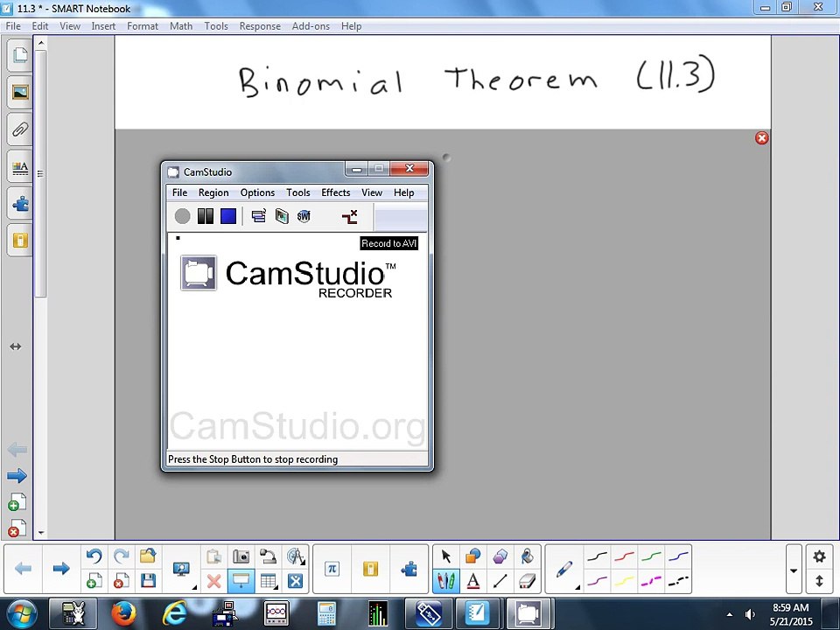Image resolution: width=840 pixels, height=630 pixels.
Task: Pick the red pen line style
Action: (624, 557)
